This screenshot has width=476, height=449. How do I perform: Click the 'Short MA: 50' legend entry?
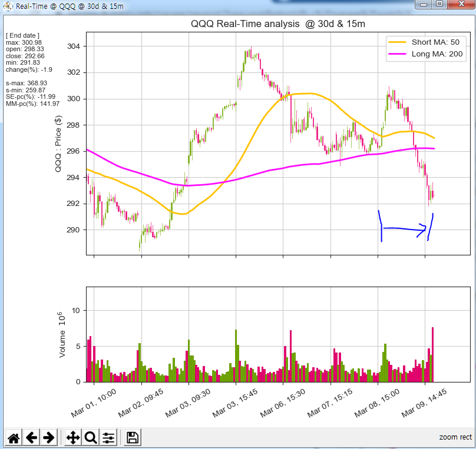point(435,42)
